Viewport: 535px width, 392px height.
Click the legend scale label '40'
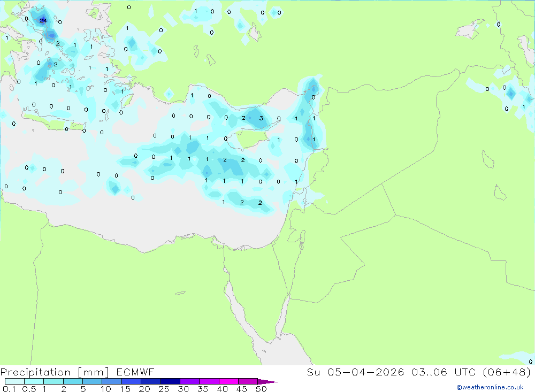click(222, 389)
